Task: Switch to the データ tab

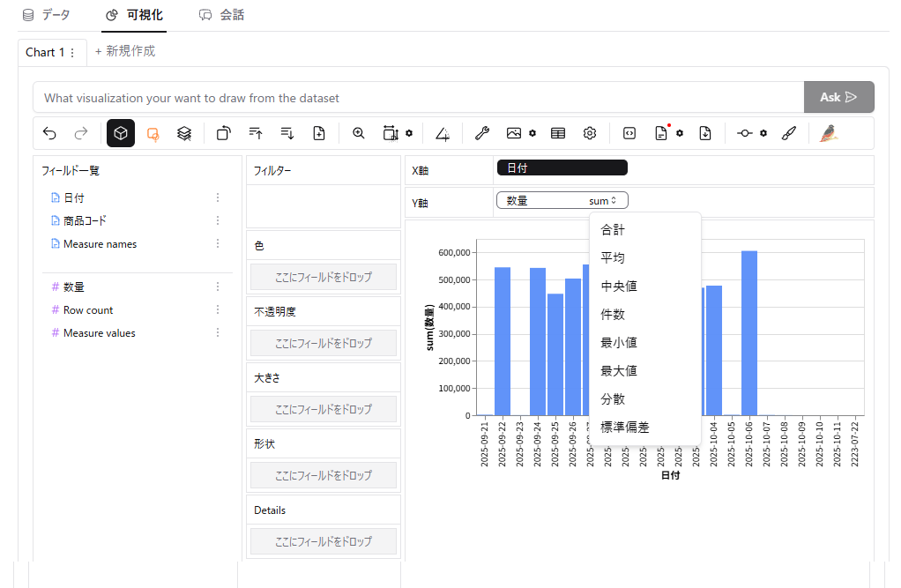Action: (x=47, y=15)
